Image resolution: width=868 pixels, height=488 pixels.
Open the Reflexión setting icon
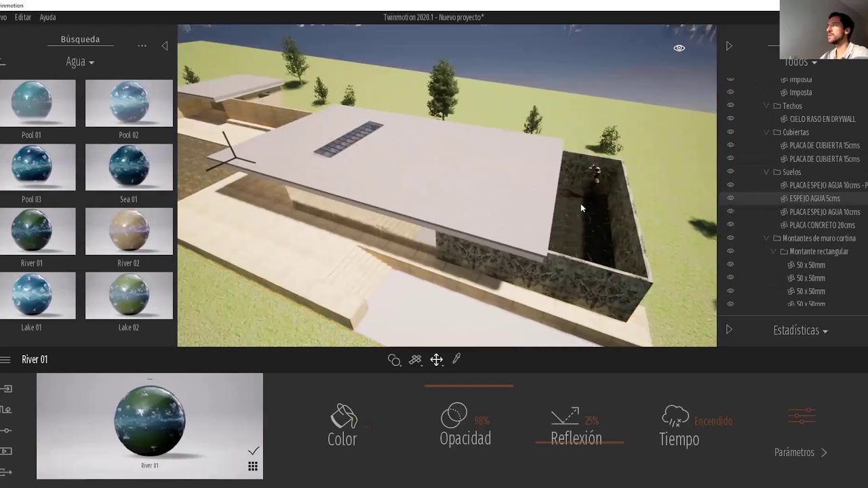pos(565,415)
